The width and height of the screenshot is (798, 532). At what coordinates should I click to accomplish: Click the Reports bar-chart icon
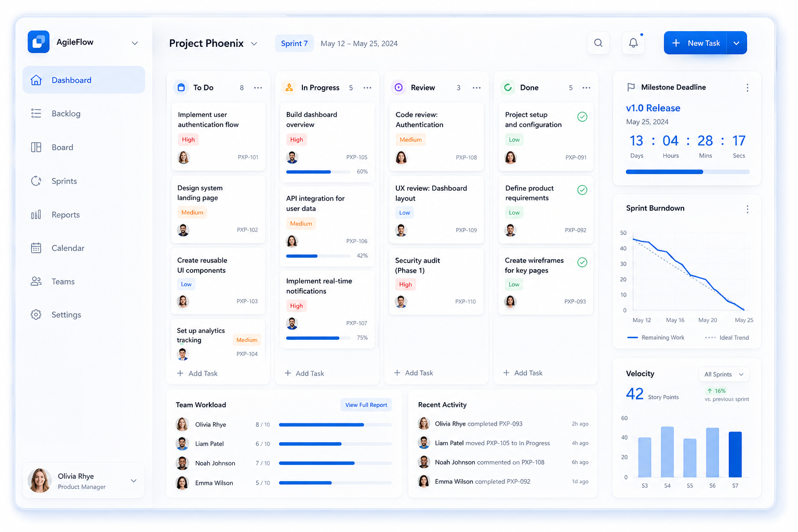[x=36, y=215]
